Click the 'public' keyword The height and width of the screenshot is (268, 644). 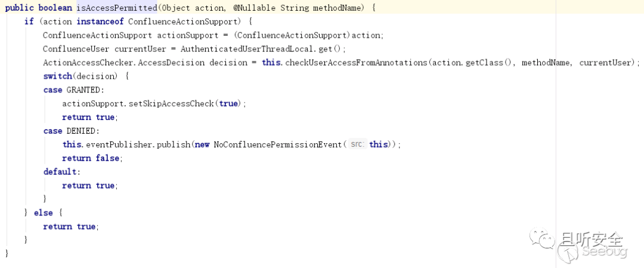click(x=19, y=8)
